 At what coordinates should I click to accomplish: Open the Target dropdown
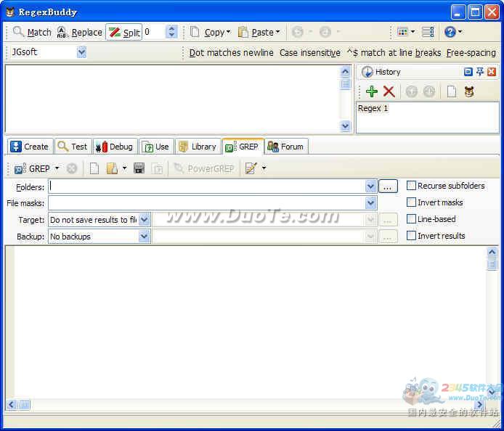pyautogui.click(x=145, y=220)
